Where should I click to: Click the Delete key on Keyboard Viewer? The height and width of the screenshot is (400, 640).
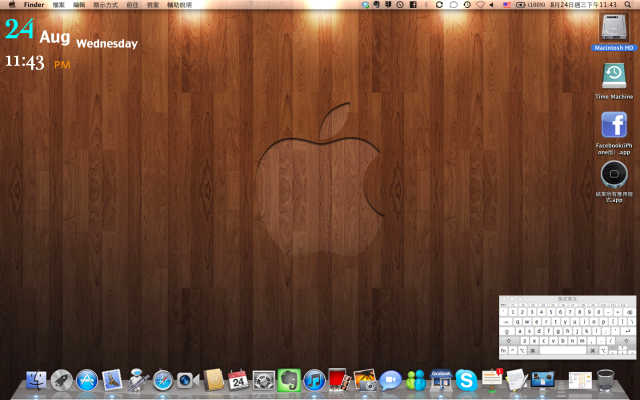pyautogui.click(x=630, y=312)
